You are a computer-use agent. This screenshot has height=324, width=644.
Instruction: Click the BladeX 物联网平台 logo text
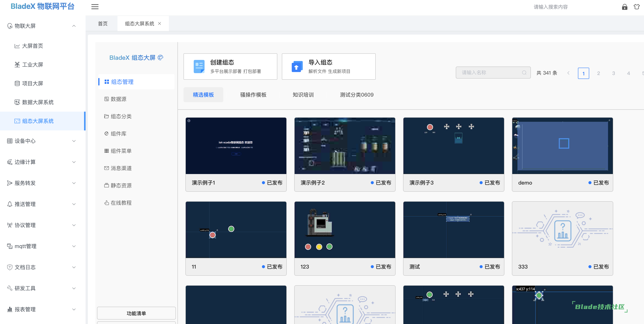(x=42, y=6)
